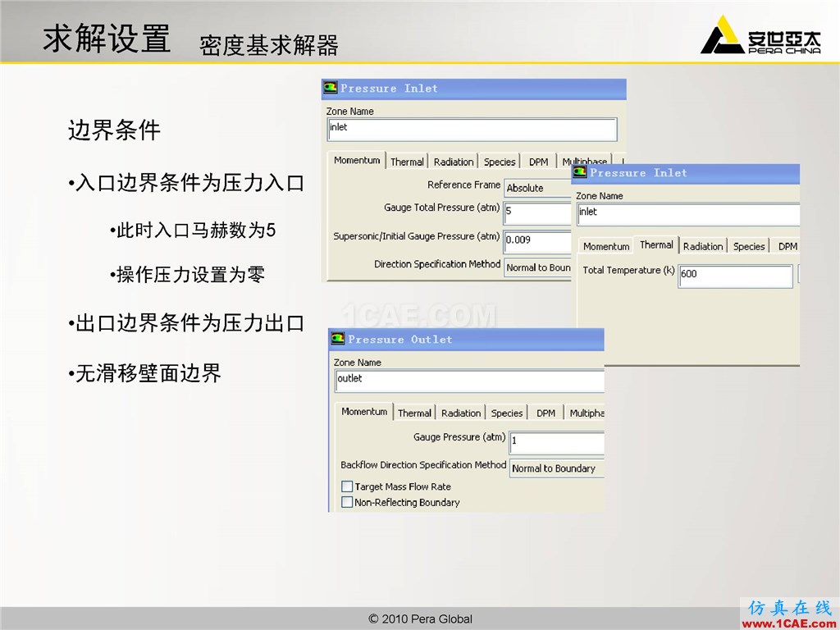
Task: Open Multiphase tab in first Pressure Inlet dialog
Action: (x=584, y=160)
